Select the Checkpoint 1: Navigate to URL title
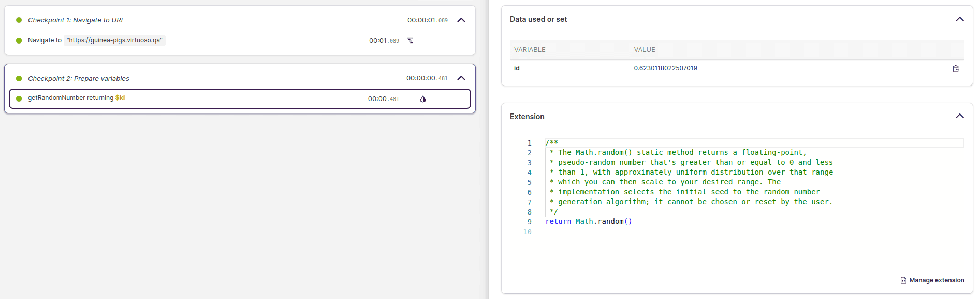 pos(76,20)
